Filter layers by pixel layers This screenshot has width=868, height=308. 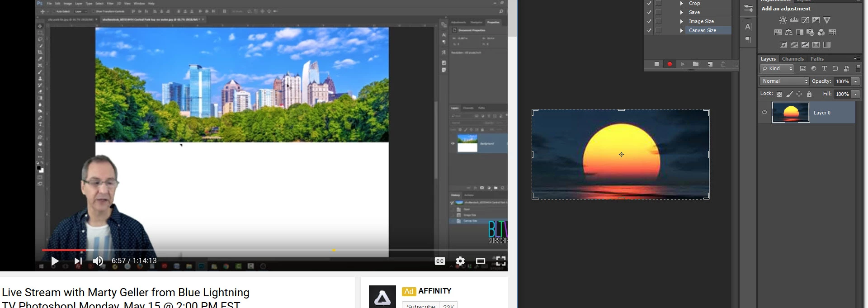(x=803, y=69)
